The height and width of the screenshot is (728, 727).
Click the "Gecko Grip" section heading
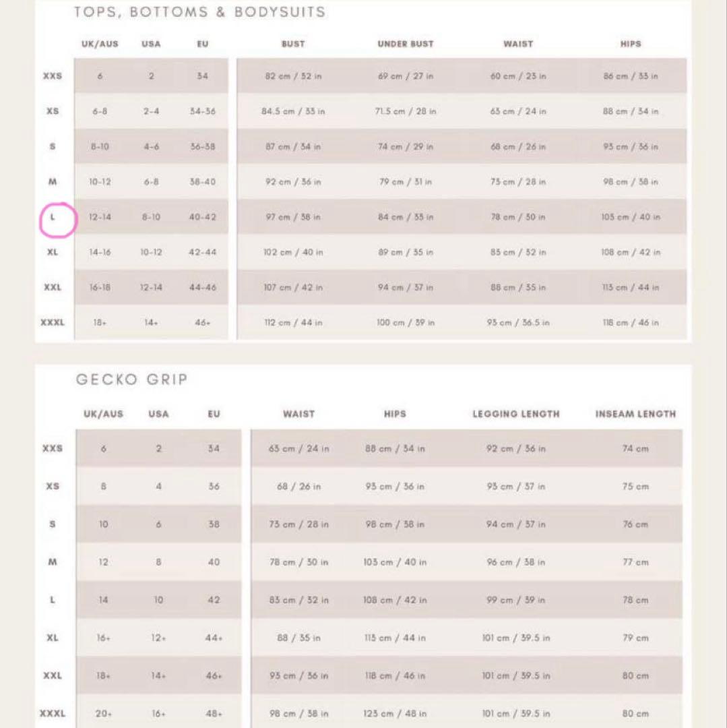click(131, 380)
